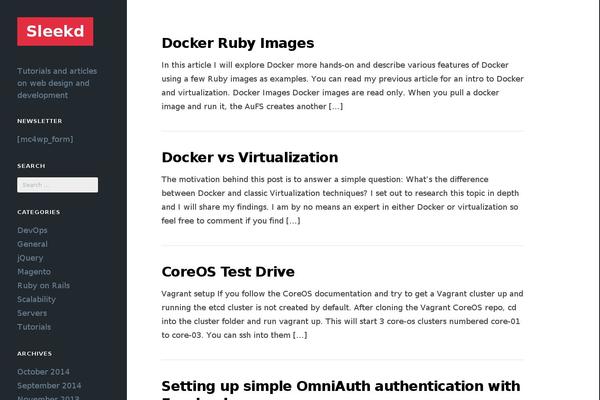
Task: Click the Docker Ruby Images excerpt text
Action: tap(342, 86)
